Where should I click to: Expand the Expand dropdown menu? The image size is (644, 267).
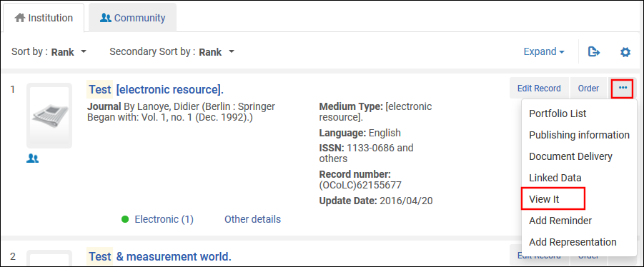(544, 51)
